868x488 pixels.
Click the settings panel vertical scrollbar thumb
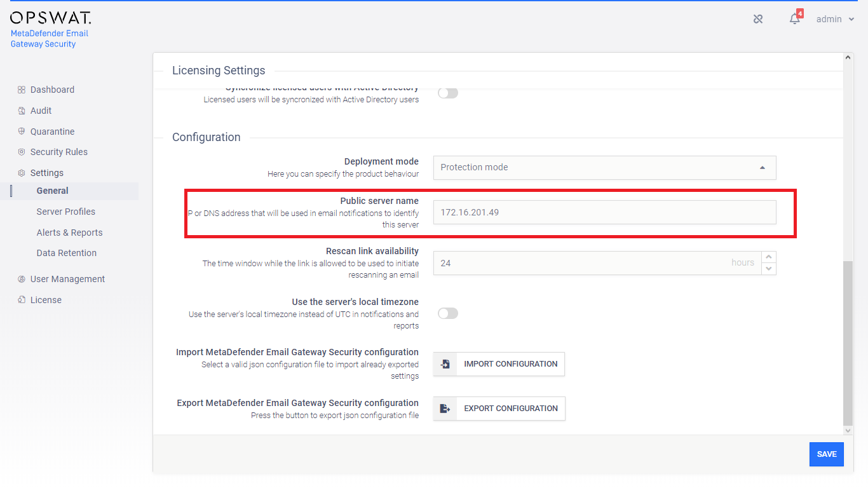[848, 343]
